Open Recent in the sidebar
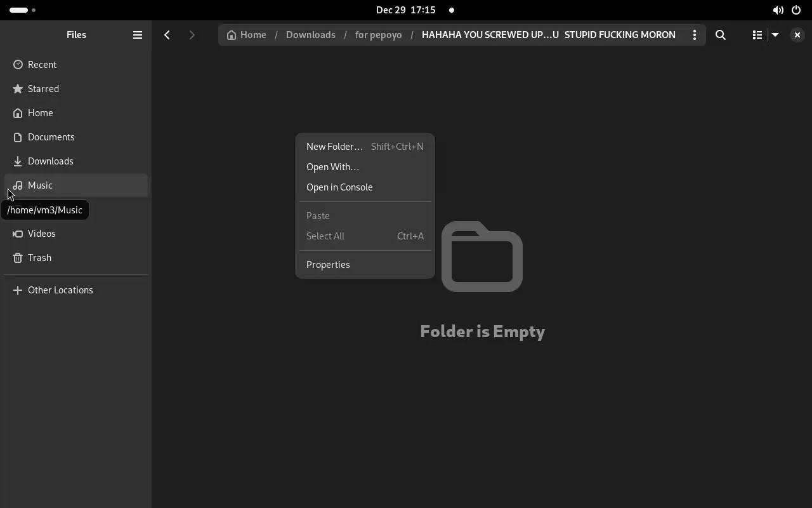 coord(76,65)
